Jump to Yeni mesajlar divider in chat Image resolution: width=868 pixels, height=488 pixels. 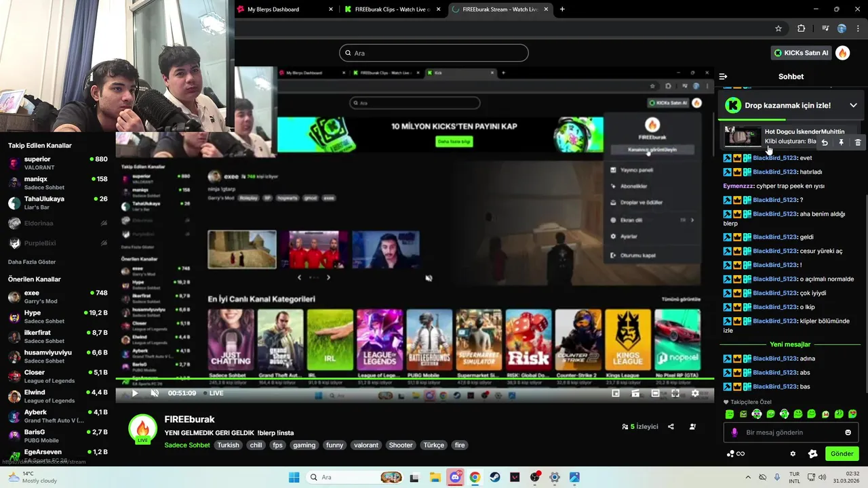point(790,344)
